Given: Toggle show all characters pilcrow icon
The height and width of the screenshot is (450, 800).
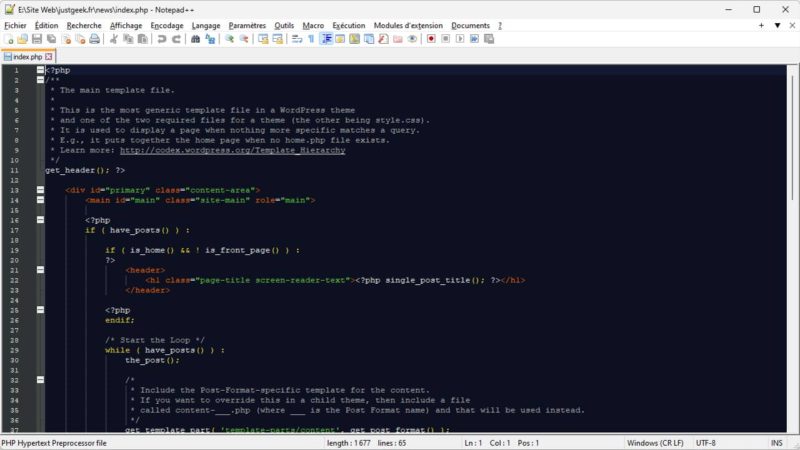Looking at the screenshot, I should 311,39.
